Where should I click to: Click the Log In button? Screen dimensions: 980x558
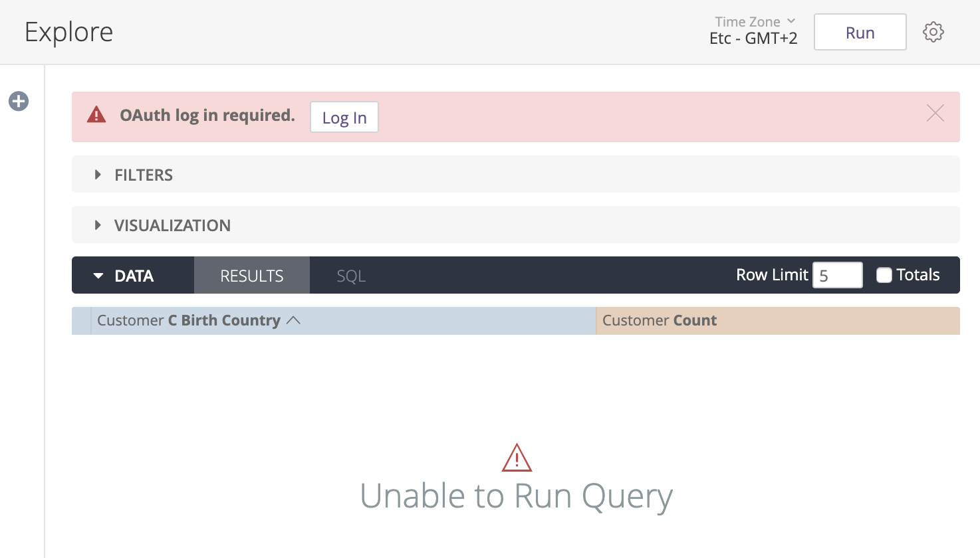click(x=344, y=117)
